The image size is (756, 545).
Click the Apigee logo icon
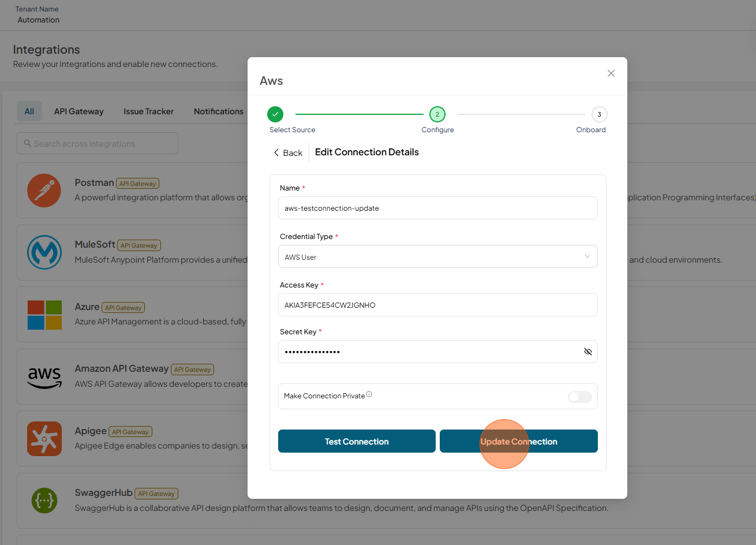pos(44,439)
